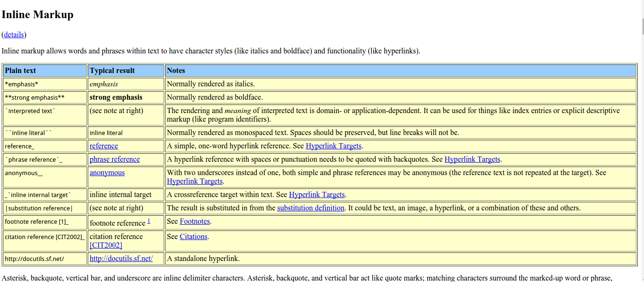Click Hyperlink Targets in the reference_ row notes
The width and height of the screenshot is (644, 282).
pyautogui.click(x=333, y=146)
